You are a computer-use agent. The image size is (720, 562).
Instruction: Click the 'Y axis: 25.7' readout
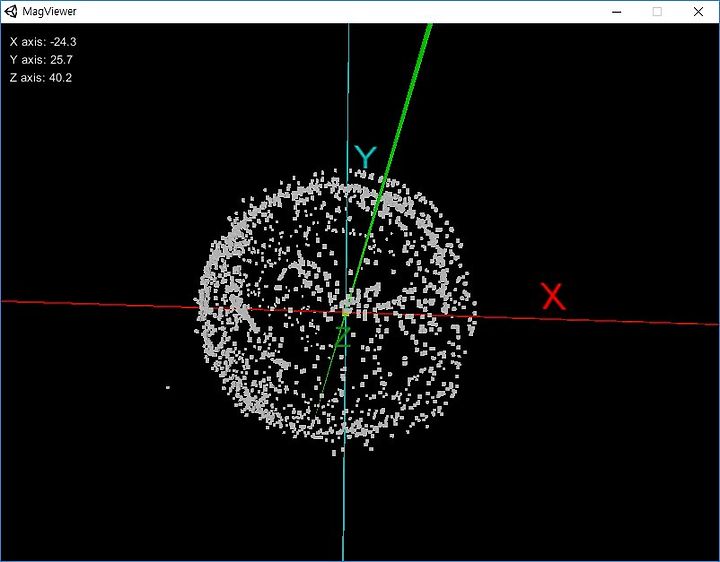41,60
